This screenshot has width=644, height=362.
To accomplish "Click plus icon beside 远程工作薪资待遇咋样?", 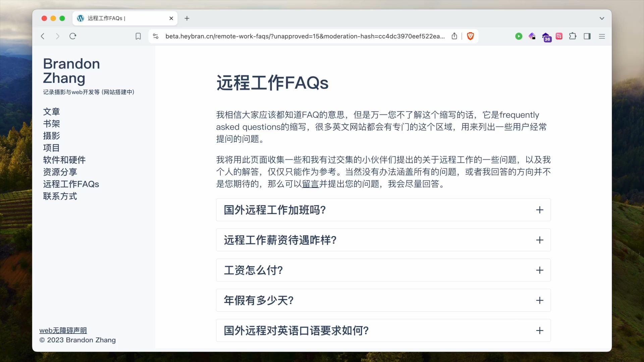I will [x=540, y=240].
